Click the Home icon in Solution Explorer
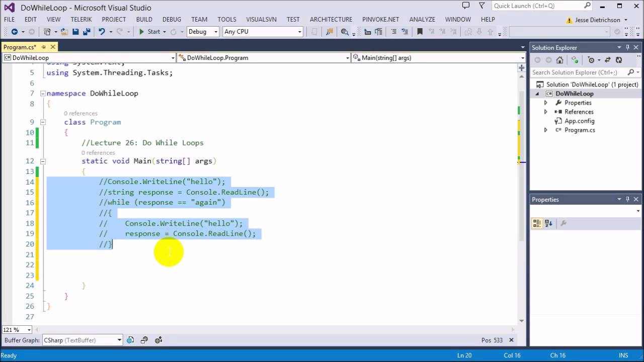This screenshot has height=362, width=644. (559, 60)
